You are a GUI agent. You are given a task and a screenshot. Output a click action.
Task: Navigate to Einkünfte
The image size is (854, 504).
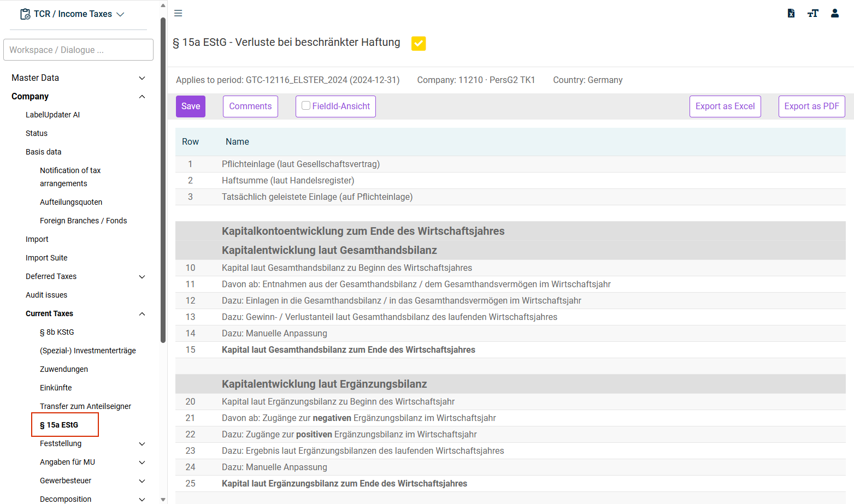pyautogui.click(x=56, y=388)
